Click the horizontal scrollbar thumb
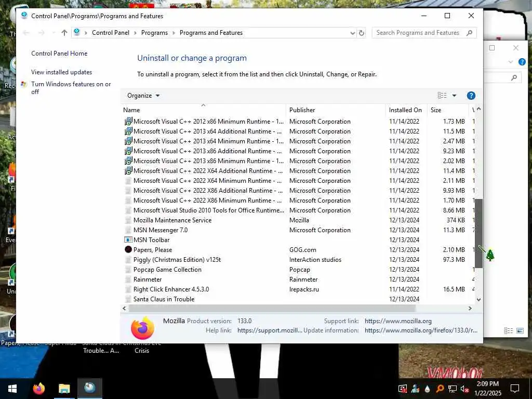Screen dimensions: 532x399 [x=272, y=309]
